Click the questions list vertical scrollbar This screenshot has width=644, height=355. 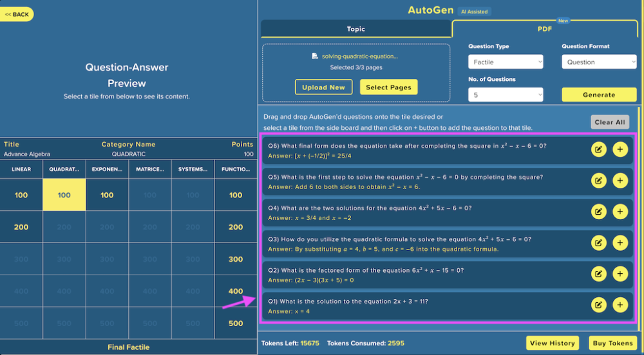(x=639, y=218)
